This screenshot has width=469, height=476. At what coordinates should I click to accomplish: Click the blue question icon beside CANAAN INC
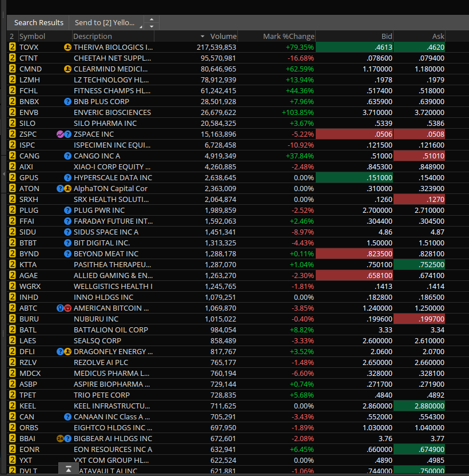[x=67, y=417]
